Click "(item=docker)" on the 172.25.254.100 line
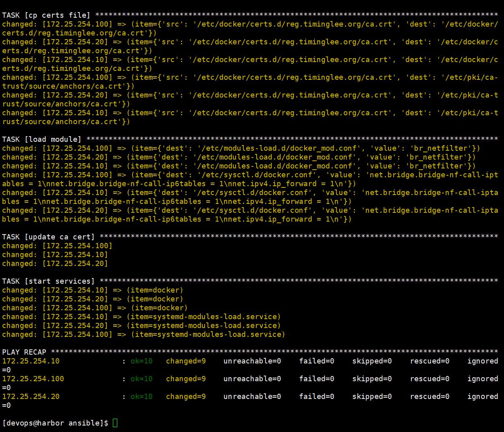504x432 pixels. pos(159,308)
